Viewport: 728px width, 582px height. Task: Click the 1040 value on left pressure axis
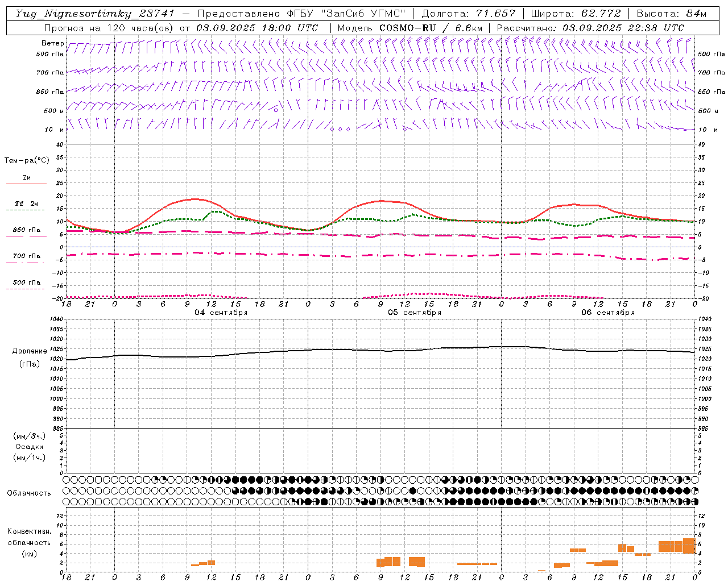[x=56, y=319]
